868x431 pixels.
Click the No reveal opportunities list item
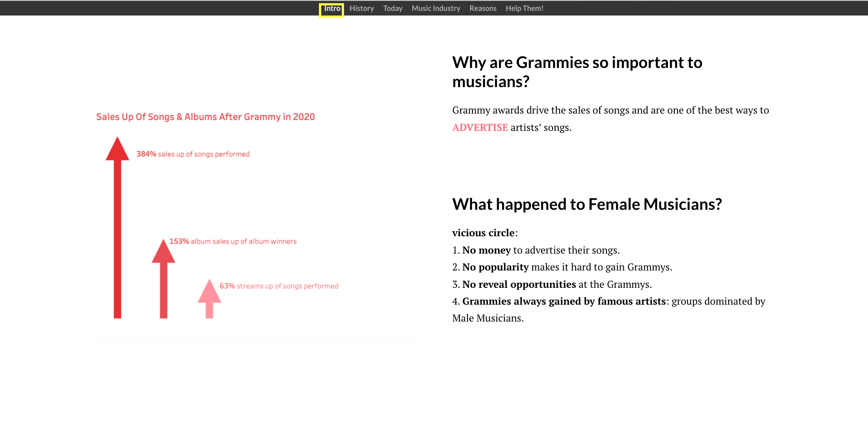coord(552,285)
